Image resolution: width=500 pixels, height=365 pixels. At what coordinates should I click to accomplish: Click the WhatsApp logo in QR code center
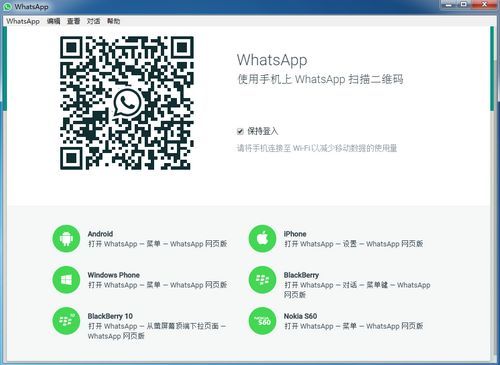coord(127,103)
